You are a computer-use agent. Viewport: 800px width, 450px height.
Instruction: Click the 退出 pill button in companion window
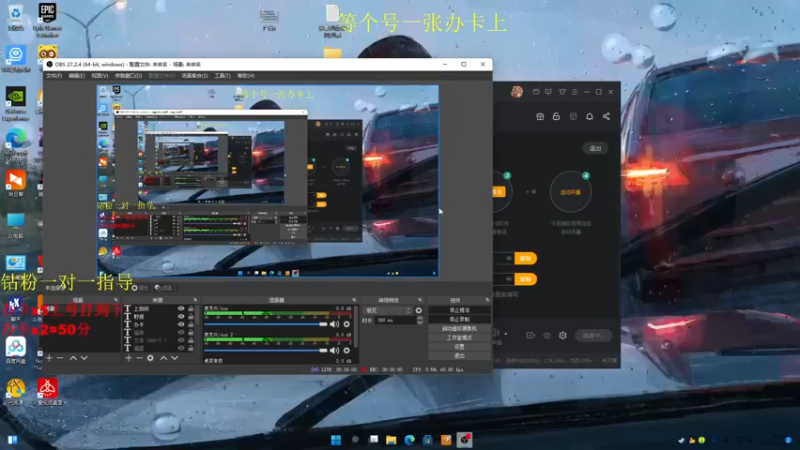tap(595, 148)
